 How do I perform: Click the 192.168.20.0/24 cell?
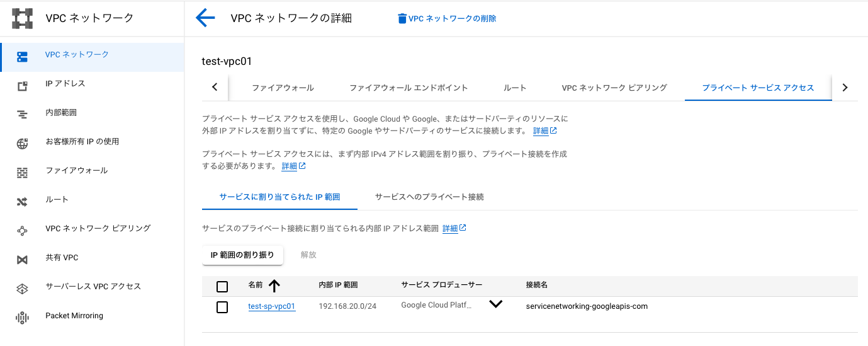pyautogui.click(x=347, y=306)
